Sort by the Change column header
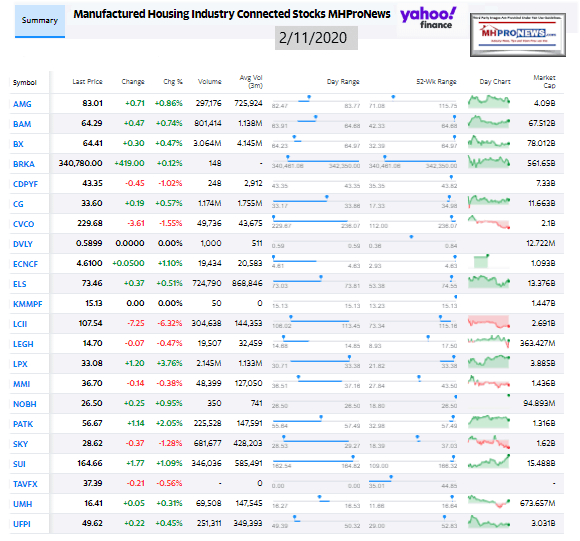The width and height of the screenshot is (580, 541). [133, 82]
